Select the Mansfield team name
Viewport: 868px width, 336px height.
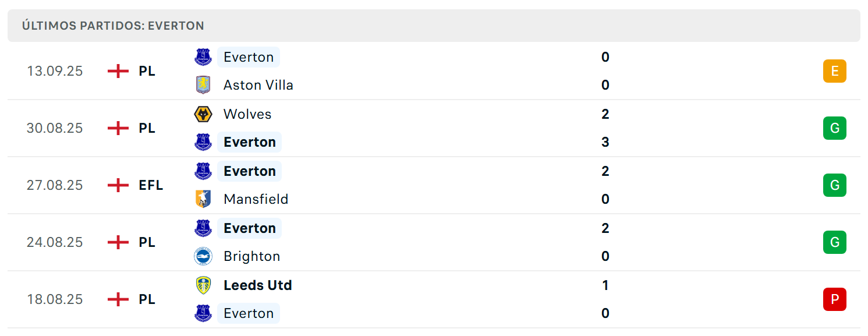click(256, 199)
